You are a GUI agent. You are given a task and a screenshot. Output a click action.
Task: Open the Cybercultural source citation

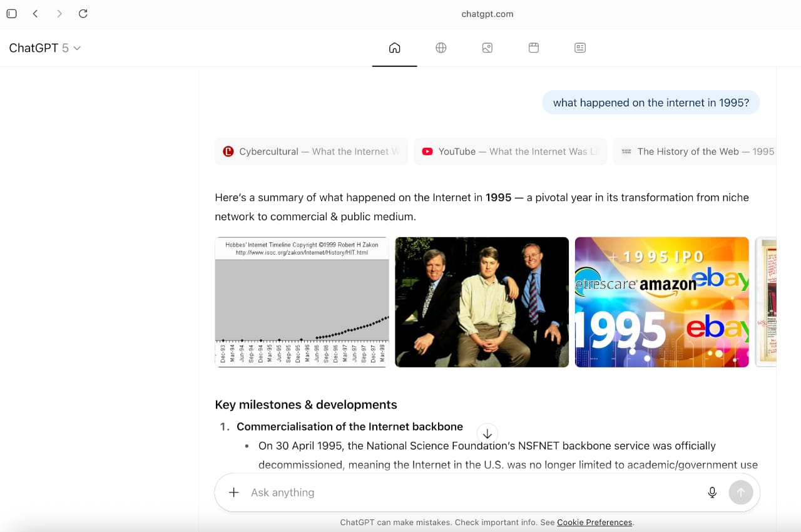(311, 151)
